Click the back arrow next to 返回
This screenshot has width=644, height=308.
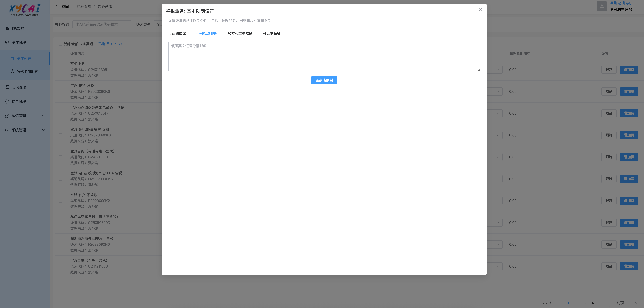(57, 6)
